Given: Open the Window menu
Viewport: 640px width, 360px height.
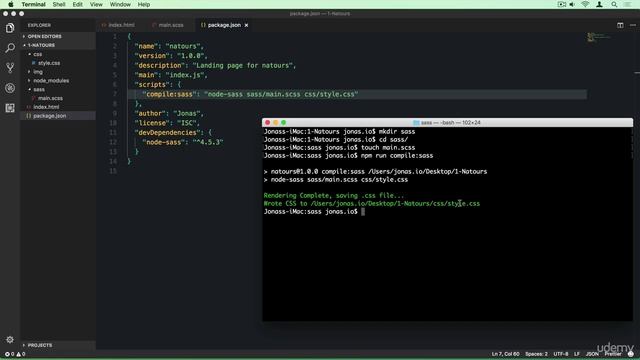Looking at the screenshot, I should [x=120, y=4].
